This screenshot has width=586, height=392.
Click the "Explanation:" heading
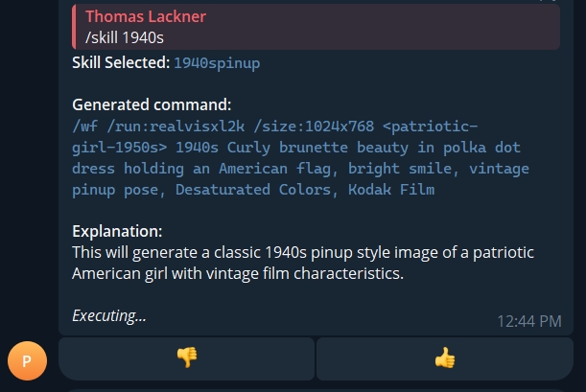[117, 232]
